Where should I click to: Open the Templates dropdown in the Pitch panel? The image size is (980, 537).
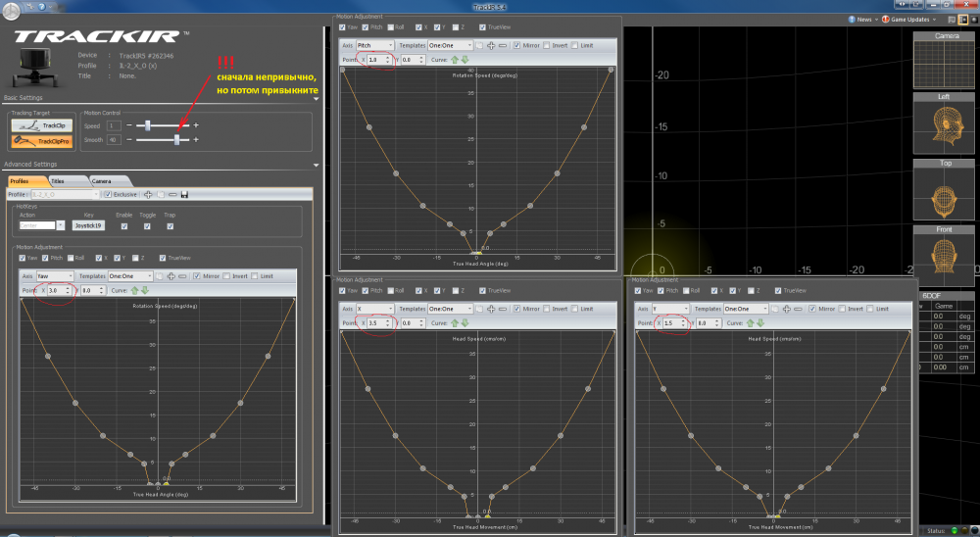click(x=450, y=45)
